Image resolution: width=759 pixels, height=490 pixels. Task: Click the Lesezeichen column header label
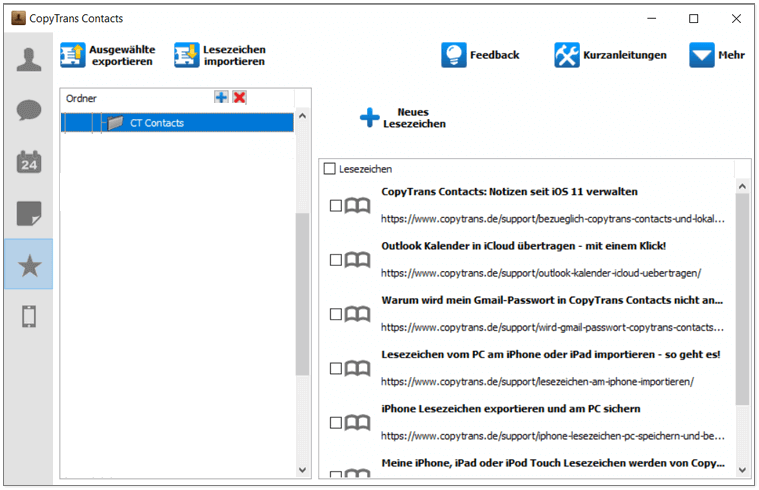[365, 169]
